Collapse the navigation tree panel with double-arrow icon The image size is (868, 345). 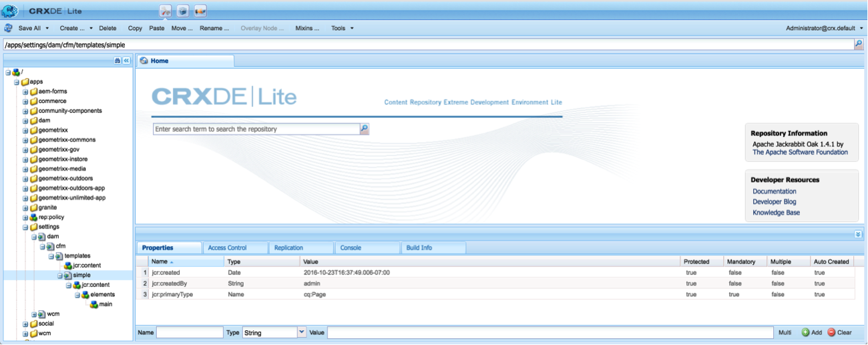(126, 61)
